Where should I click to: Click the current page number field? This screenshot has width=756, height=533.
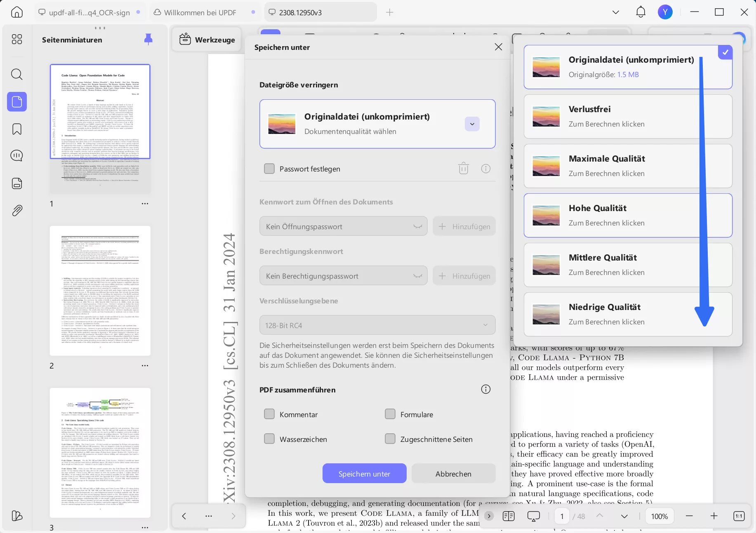[x=562, y=516]
